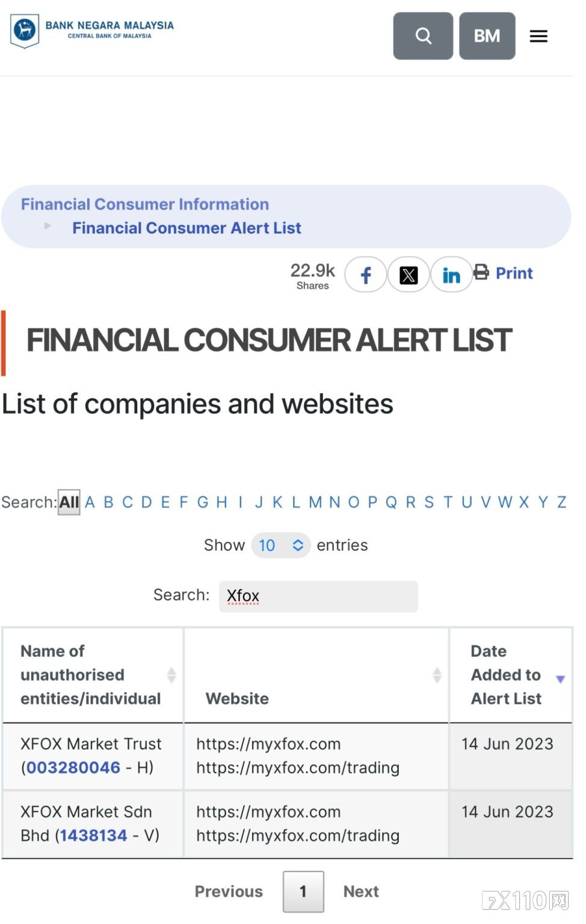
Task: Open the Financial Consumer Alert List breadcrumb link
Action: (187, 228)
